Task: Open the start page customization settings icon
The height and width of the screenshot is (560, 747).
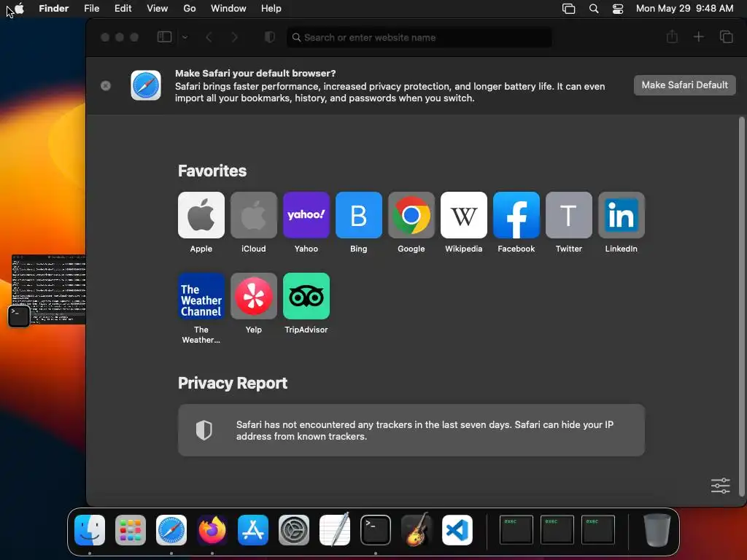Action: tap(720, 486)
